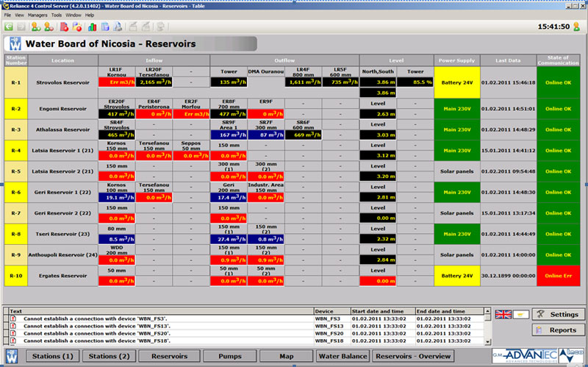The height and width of the screenshot is (367, 588).
Task: Click the bar chart trends icon in toolbar
Action: [x=93, y=26]
